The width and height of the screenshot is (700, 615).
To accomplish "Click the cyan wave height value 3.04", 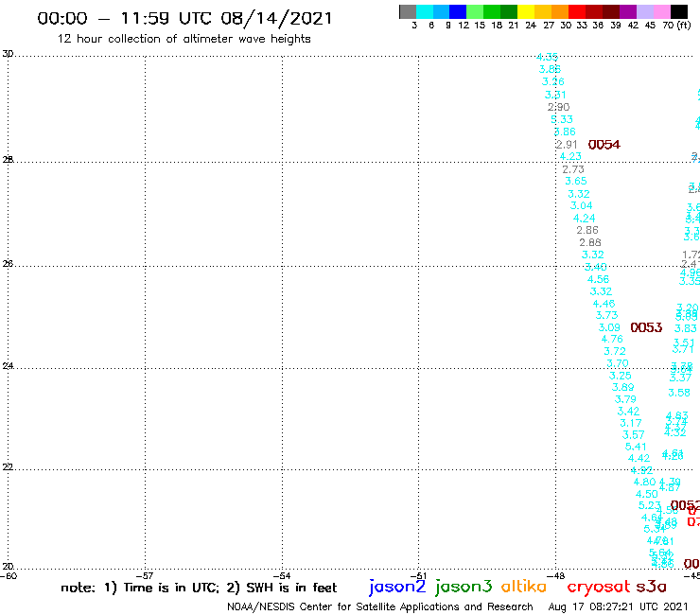I will coord(581,205).
